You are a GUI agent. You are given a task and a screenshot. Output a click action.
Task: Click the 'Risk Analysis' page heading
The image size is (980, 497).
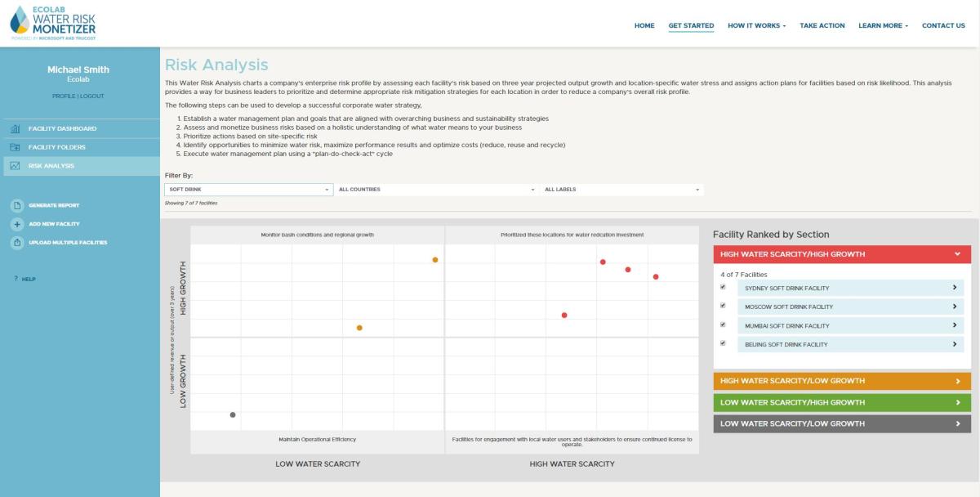click(x=216, y=65)
